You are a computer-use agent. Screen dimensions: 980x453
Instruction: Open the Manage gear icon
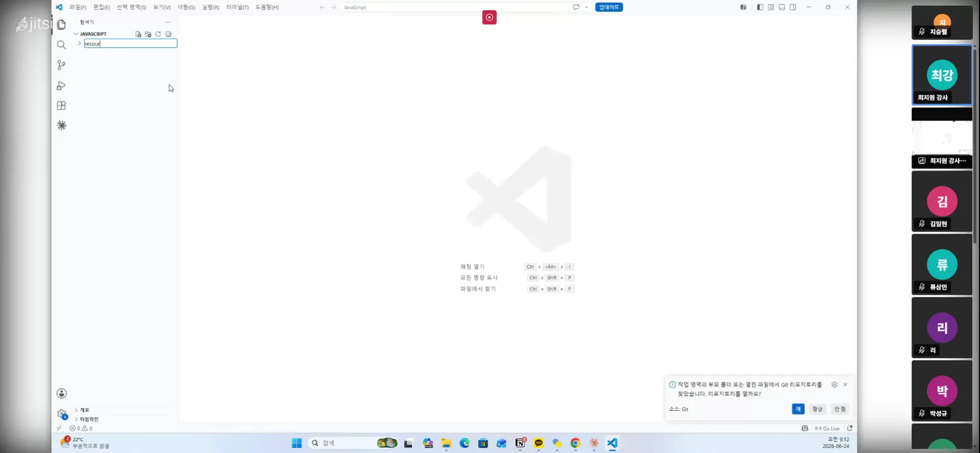click(x=62, y=414)
